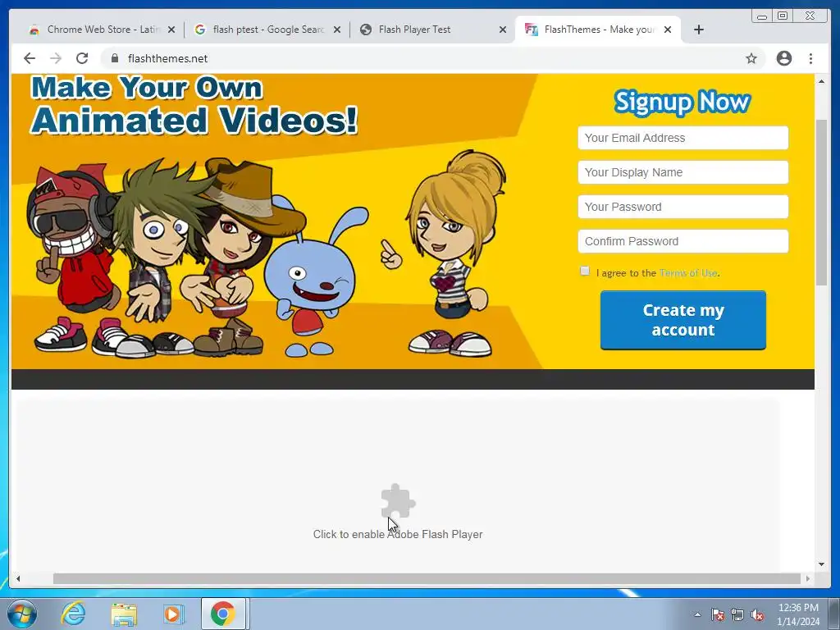
Task: Open a new tab with the plus button
Action: [x=699, y=30]
